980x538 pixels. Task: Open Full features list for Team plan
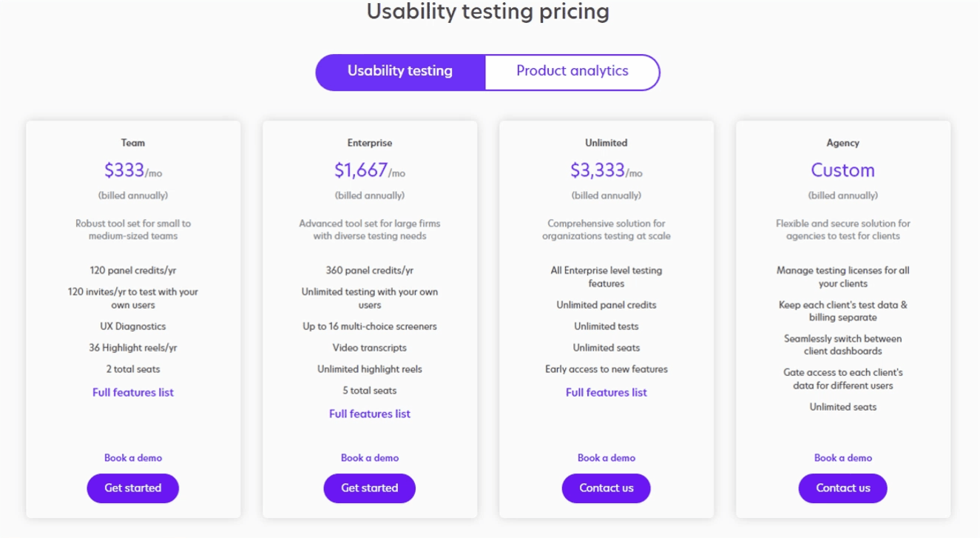pos(133,392)
